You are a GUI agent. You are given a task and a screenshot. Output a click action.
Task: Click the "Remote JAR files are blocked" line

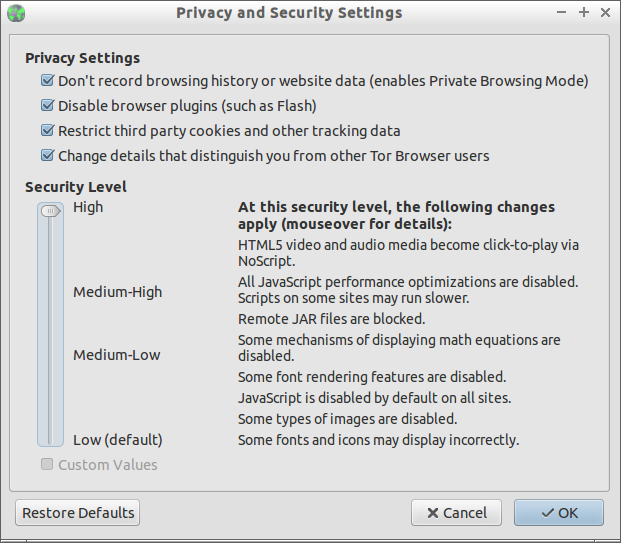pyautogui.click(x=331, y=319)
